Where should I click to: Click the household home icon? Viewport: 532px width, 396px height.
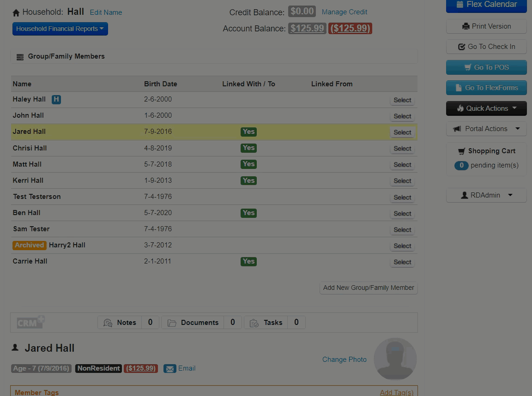pyautogui.click(x=16, y=13)
